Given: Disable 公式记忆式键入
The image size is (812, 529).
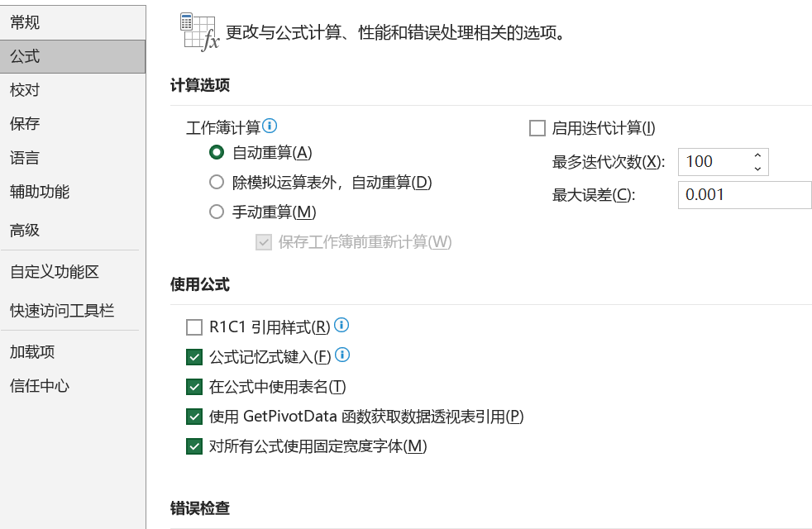Looking at the screenshot, I should tap(194, 355).
